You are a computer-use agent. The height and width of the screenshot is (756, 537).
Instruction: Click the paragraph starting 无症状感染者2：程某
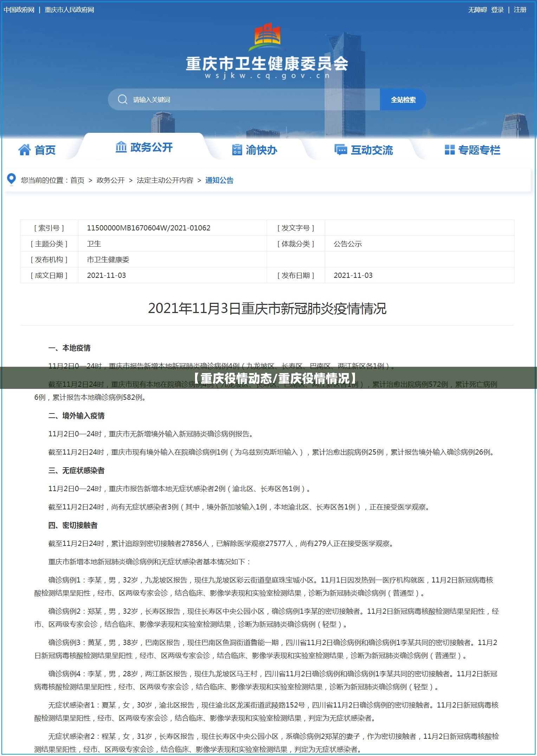[x=266, y=743]
